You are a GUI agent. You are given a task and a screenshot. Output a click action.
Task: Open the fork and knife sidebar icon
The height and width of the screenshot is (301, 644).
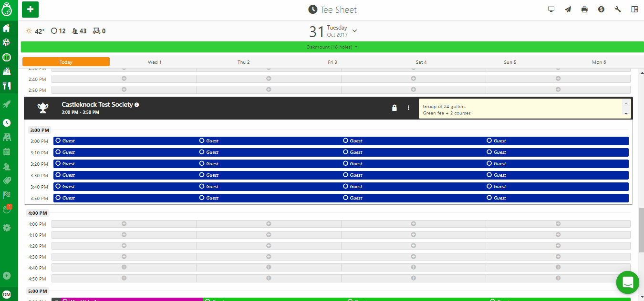(x=7, y=86)
